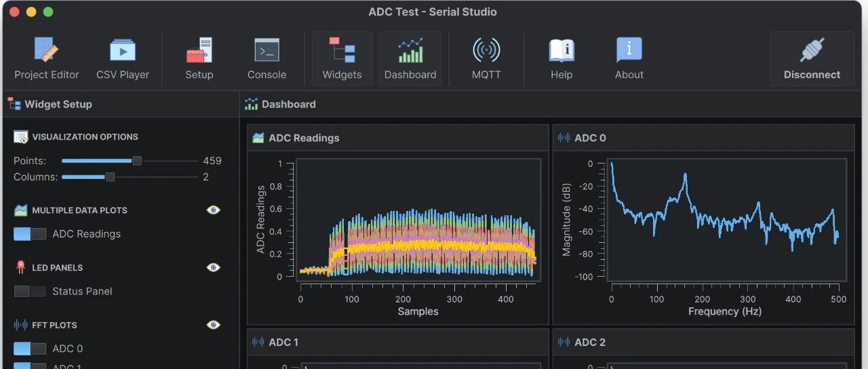
Task: Toggle visibility of LED Panels
Action: pos(214,267)
